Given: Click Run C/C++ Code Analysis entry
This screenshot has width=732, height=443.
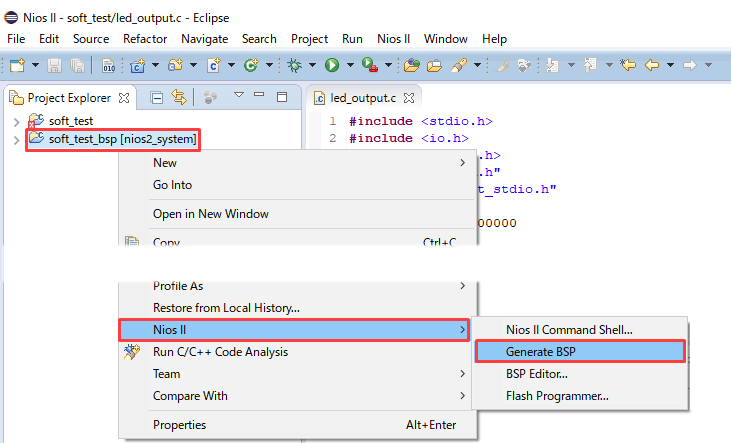Looking at the screenshot, I should pos(219,352).
